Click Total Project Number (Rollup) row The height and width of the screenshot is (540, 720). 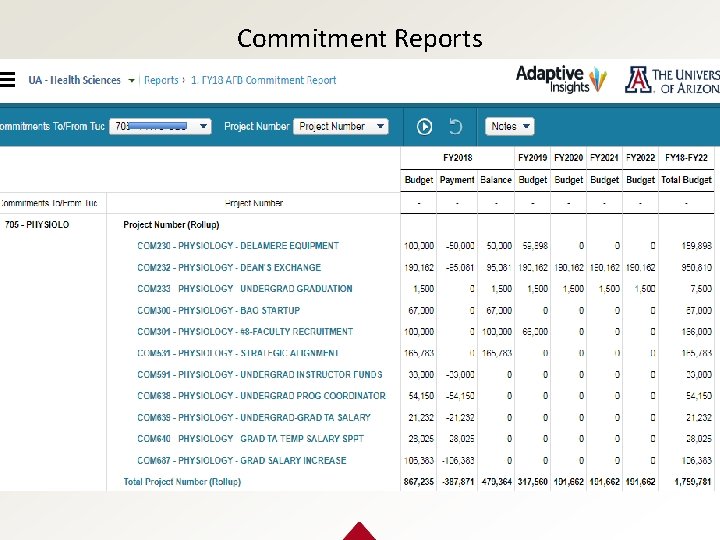click(182, 482)
